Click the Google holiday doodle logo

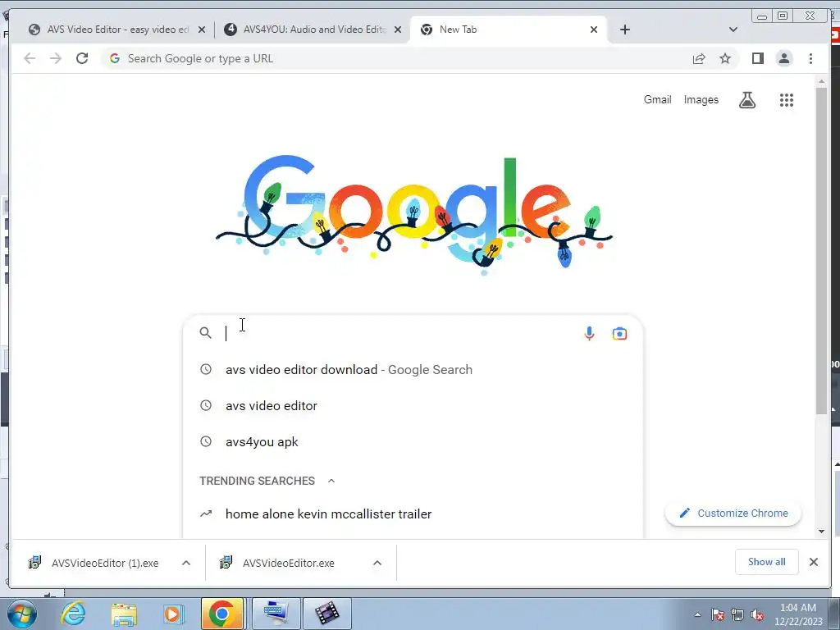coord(413,214)
